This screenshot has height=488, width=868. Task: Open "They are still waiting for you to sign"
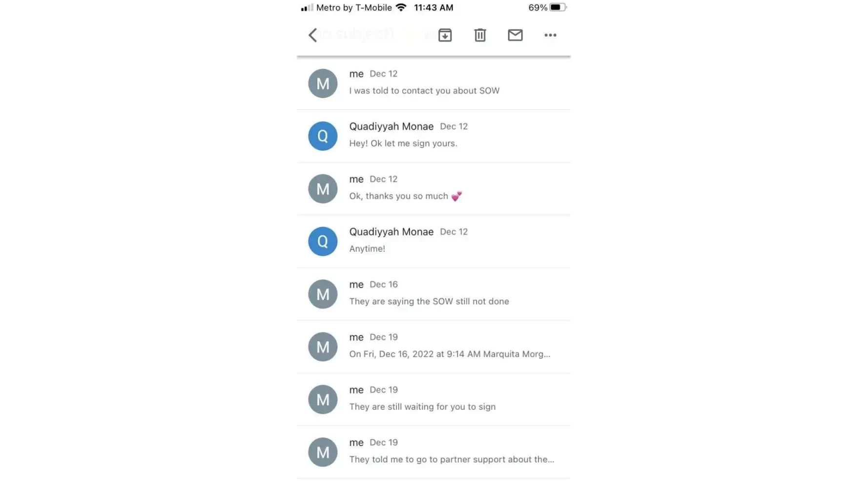(x=434, y=400)
